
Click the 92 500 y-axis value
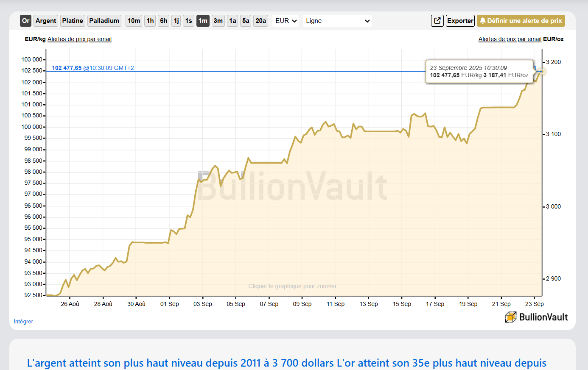[x=34, y=295]
